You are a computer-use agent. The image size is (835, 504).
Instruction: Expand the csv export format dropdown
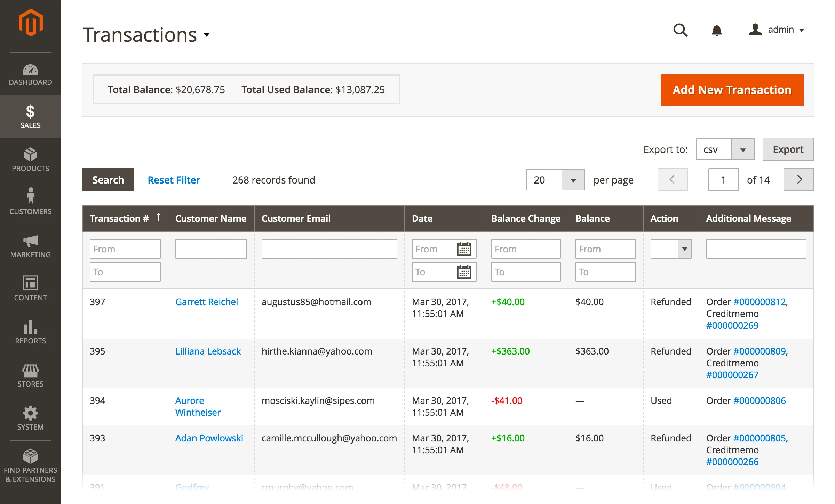(743, 149)
